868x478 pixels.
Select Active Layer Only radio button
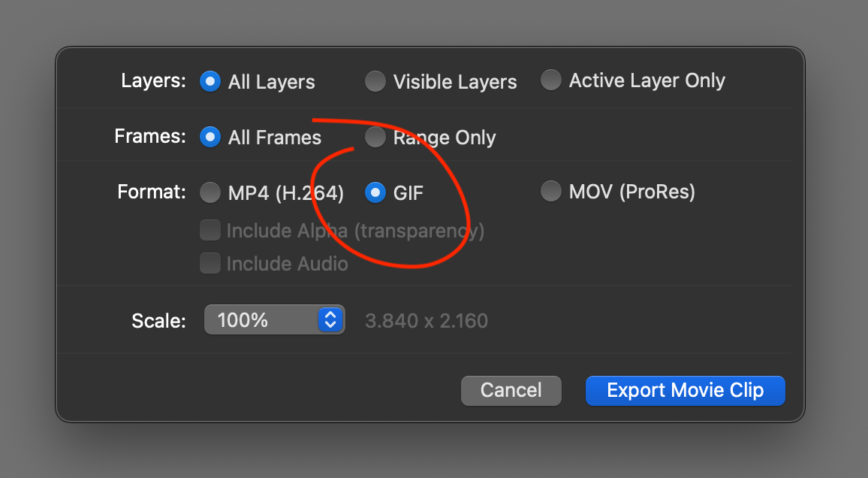click(551, 80)
